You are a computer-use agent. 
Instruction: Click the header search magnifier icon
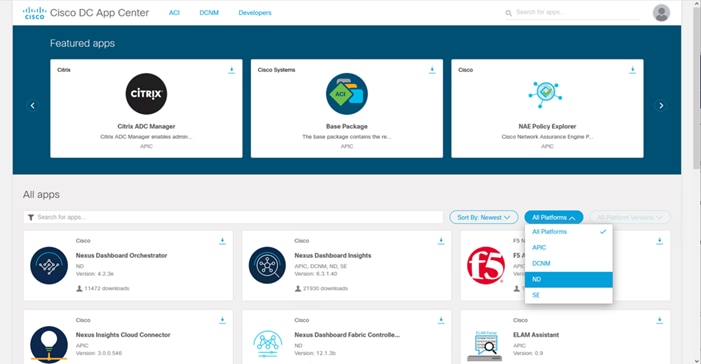click(509, 13)
